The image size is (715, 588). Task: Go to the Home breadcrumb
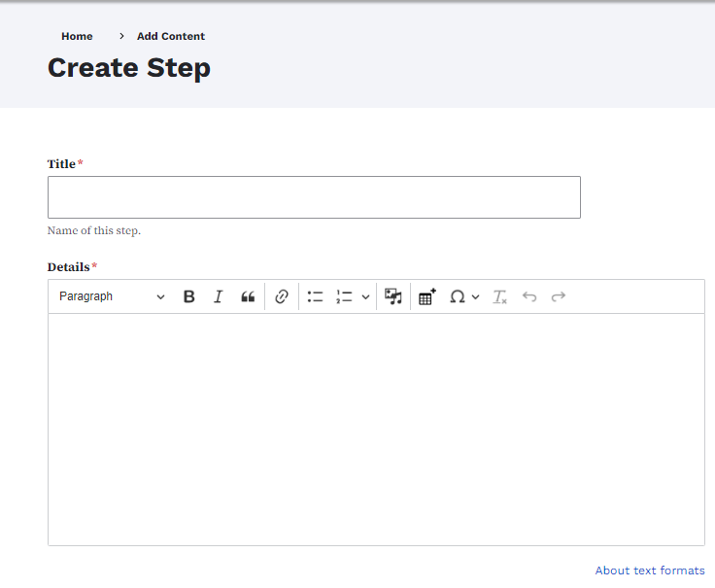tap(77, 37)
